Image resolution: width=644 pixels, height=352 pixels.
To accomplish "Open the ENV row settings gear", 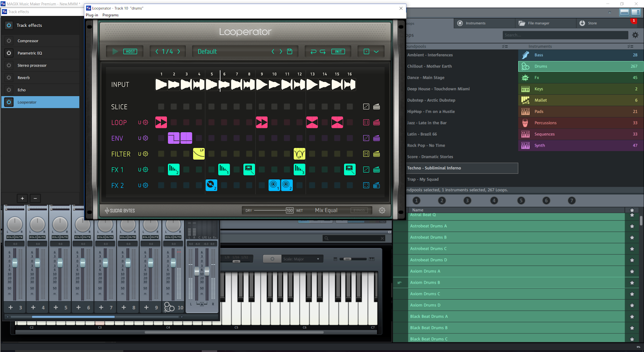I will [146, 138].
